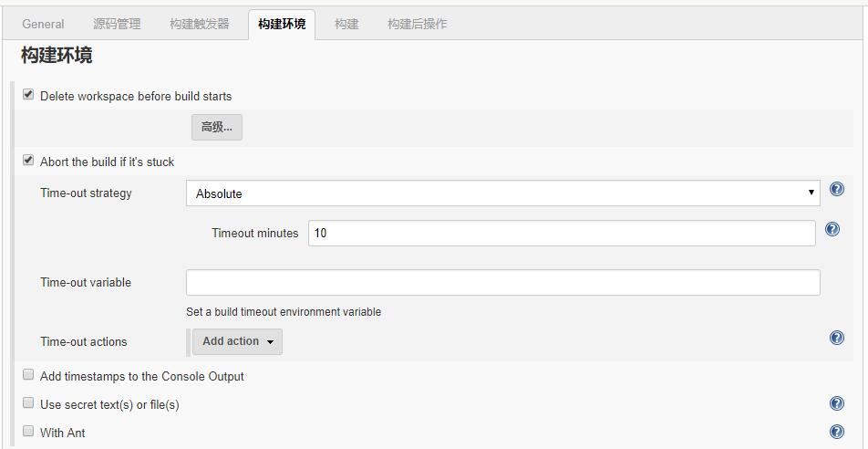Disable Abort the build if it's stuck

[28, 161]
